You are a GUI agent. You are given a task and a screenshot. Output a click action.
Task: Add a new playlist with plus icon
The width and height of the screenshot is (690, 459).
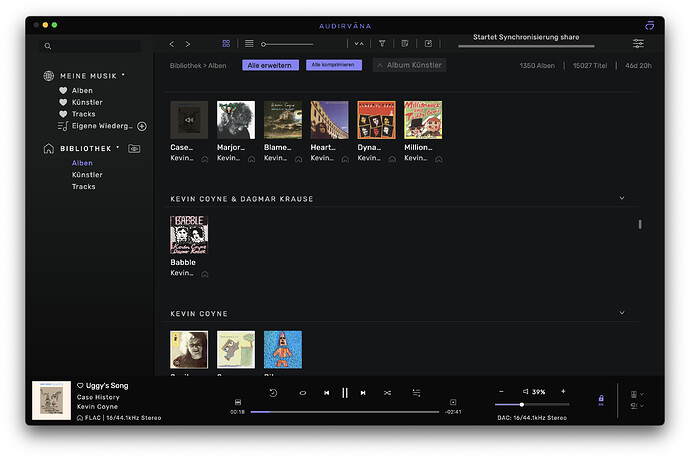click(142, 126)
